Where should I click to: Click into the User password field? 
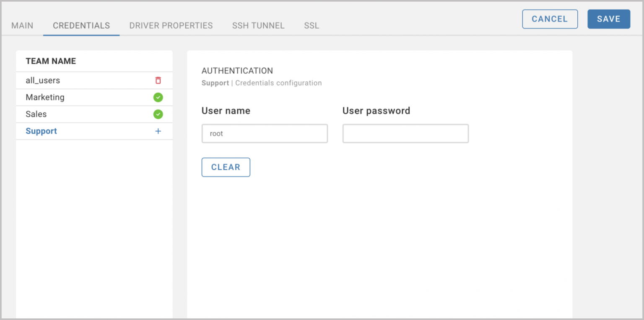click(x=405, y=134)
